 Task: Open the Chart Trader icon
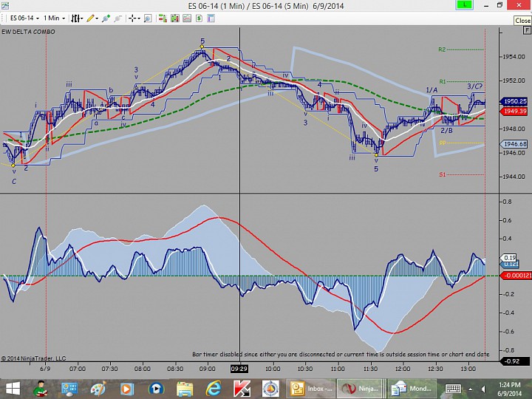pos(163,18)
